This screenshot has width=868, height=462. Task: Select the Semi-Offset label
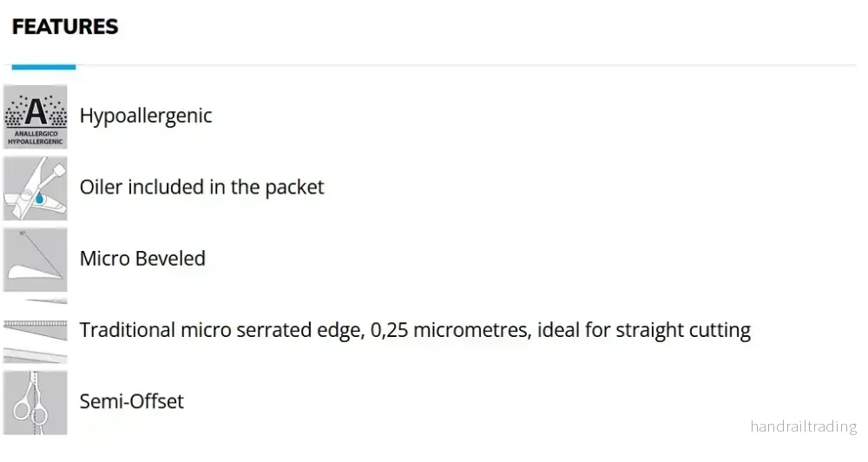(x=131, y=401)
